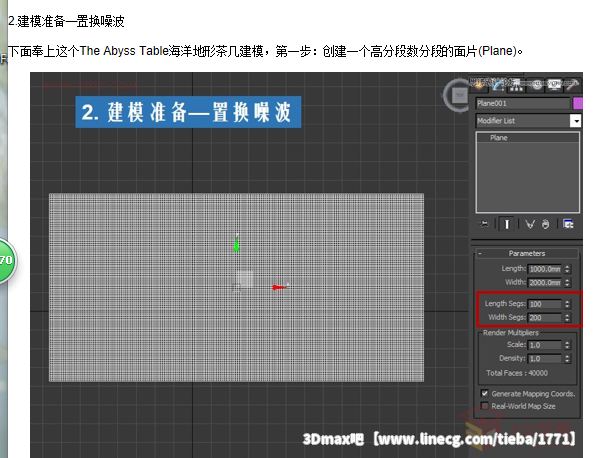
Task: Open the Hierarchy panel tab
Action: point(517,85)
